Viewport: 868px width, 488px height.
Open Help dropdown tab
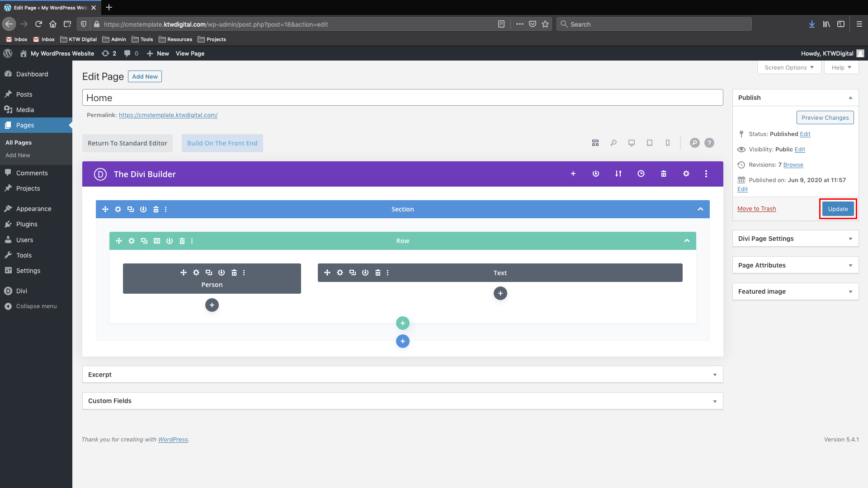841,67
